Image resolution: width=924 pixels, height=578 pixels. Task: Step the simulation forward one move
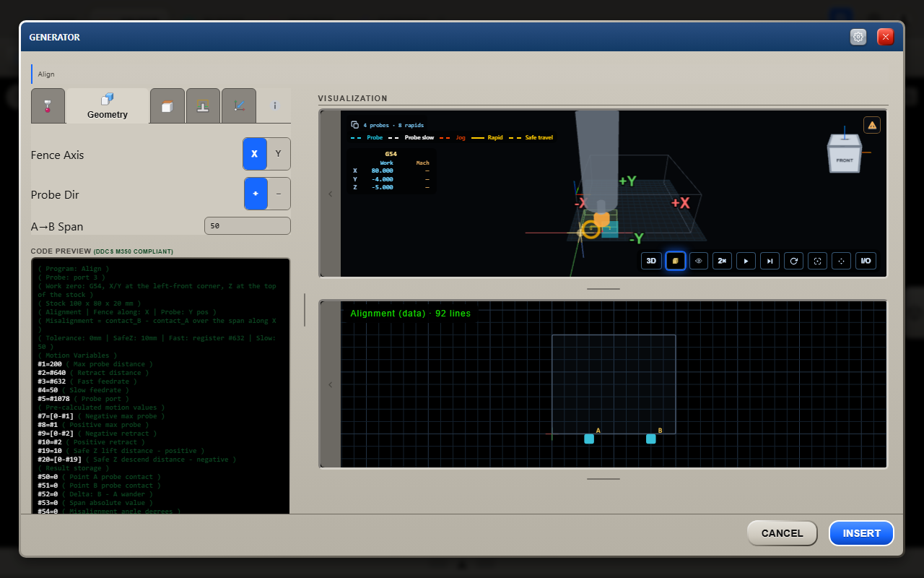770,261
